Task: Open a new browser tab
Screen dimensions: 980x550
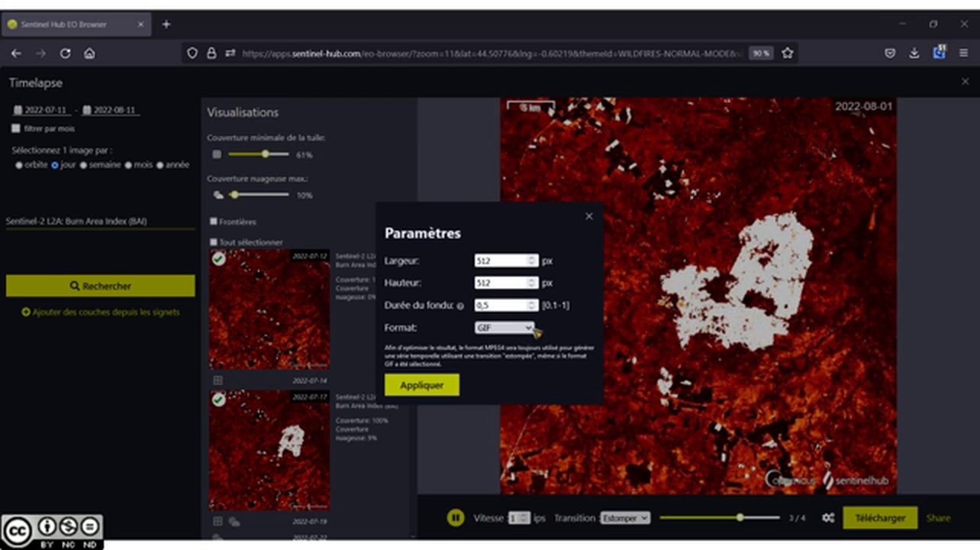Action: coord(166,24)
